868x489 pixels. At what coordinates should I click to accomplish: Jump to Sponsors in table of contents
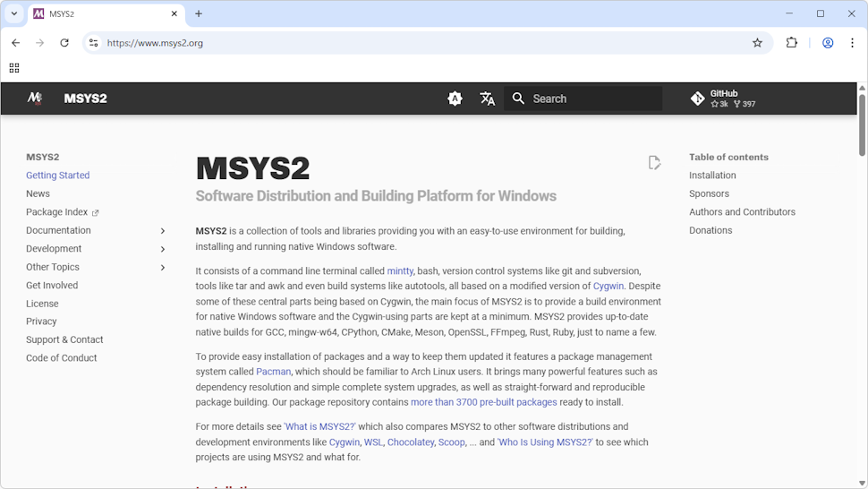709,193
